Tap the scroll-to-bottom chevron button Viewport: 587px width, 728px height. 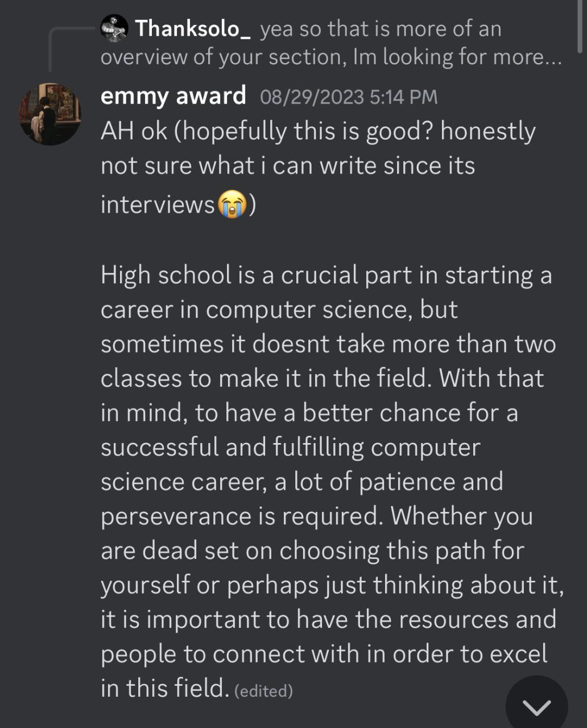click(x=536, y=706)
